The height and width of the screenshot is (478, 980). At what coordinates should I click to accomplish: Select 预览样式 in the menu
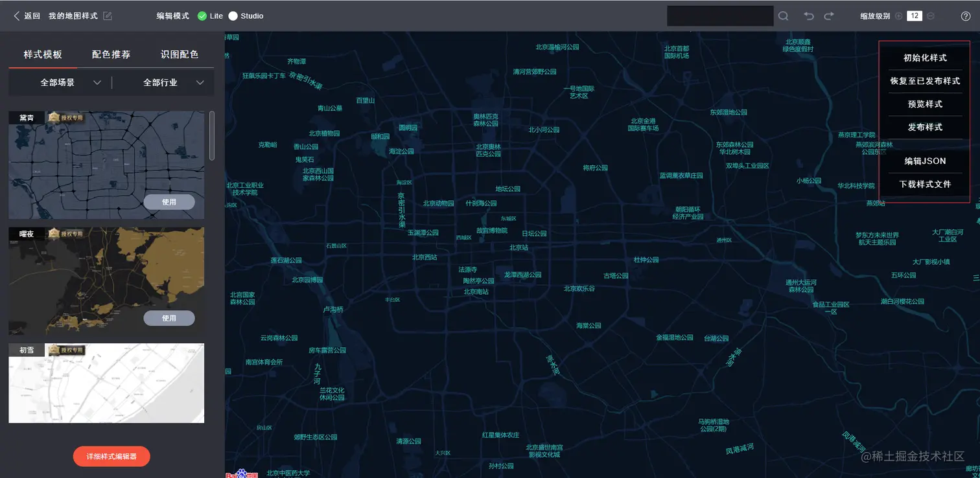[925, 104]
